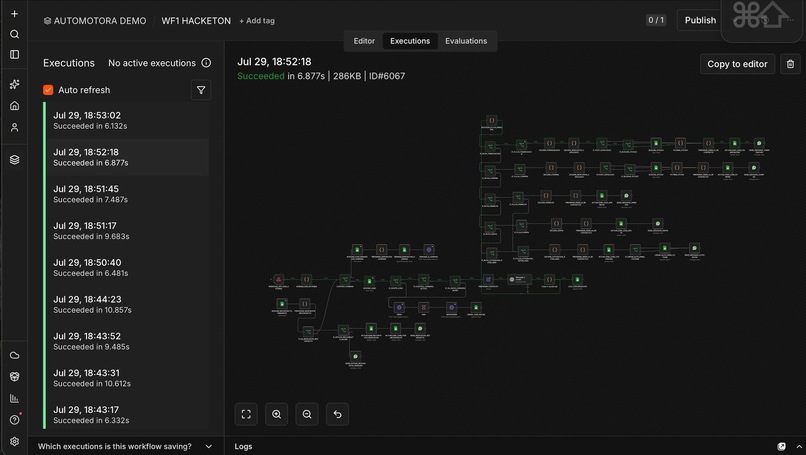This screenshot has width=806, height=455.
Task: Select execution Jul 29, 18:43:17
Action: pyautogui.click(x=126, y=414)
